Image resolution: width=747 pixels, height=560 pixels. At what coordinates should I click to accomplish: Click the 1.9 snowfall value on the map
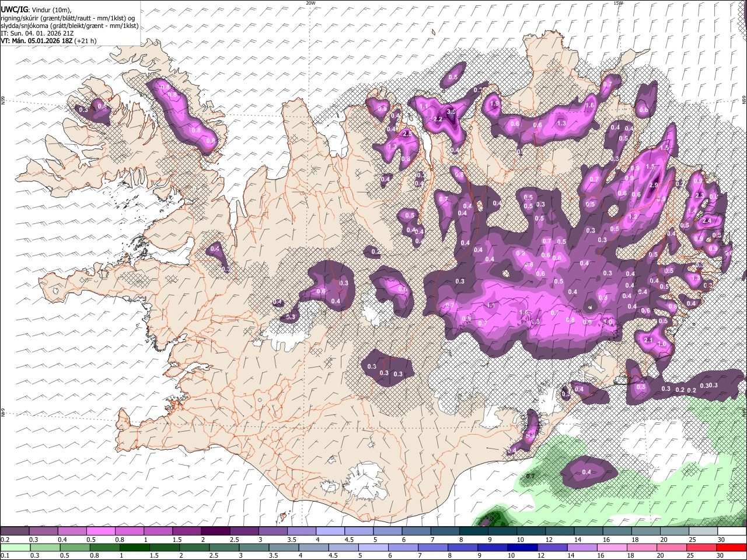pyautogui.click(x=495, y=104)
